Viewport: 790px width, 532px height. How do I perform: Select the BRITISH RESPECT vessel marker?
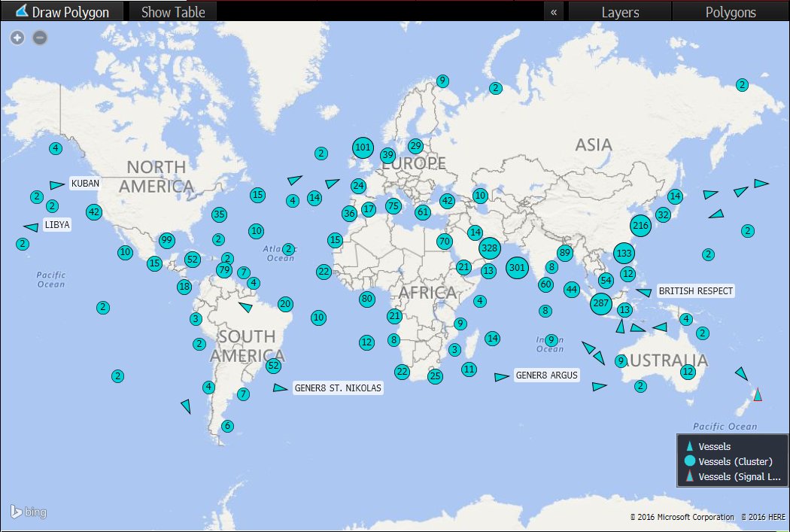pos(644,292)
